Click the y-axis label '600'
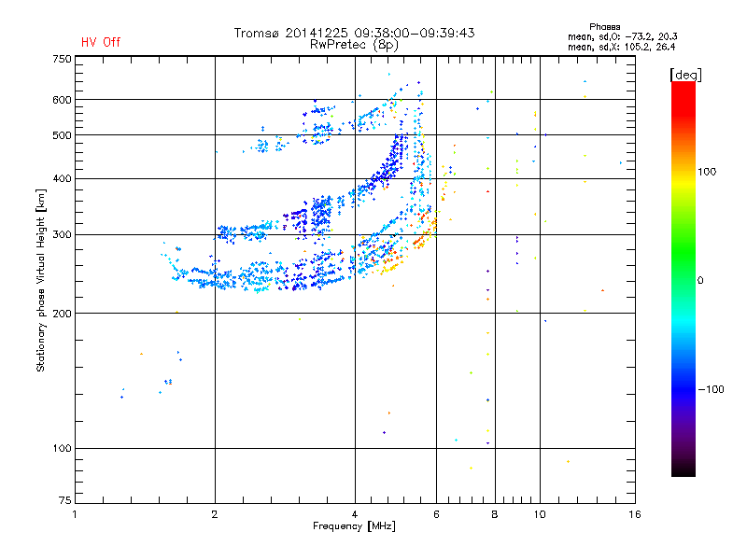The height and width of the screenshot is (560, 747). (63, 100)
